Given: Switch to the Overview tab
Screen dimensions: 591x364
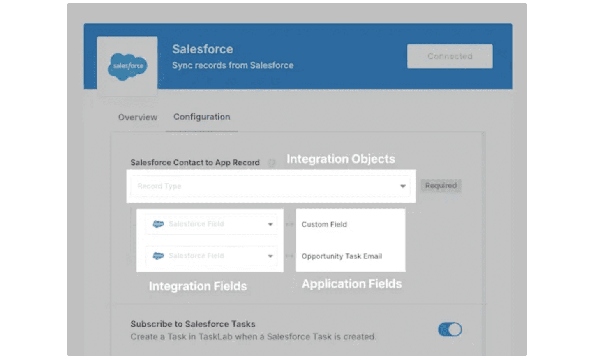Looking at the screenshot, I should 138,117.
